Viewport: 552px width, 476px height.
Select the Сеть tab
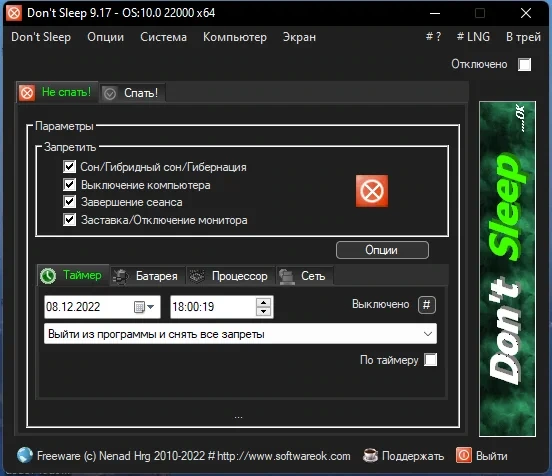(x=305, y=276)
